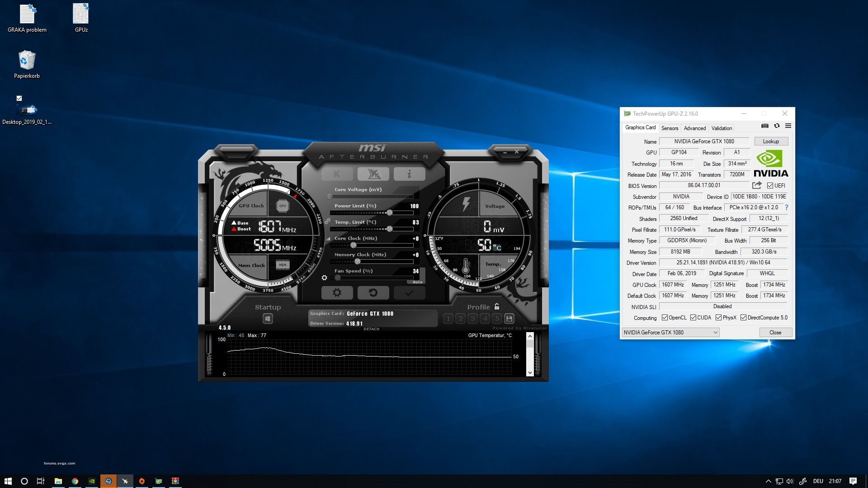Image resolution: width=868 pixels, height=488 pixels.
Task: Open the Kombustor K button in Afterburner
Action: point(337,174)
